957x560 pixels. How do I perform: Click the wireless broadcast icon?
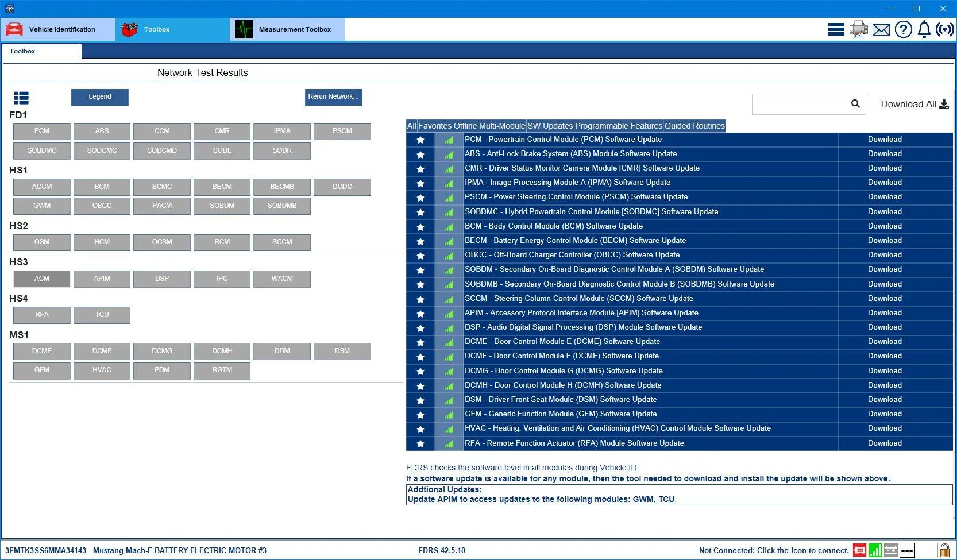click(945, 29)
